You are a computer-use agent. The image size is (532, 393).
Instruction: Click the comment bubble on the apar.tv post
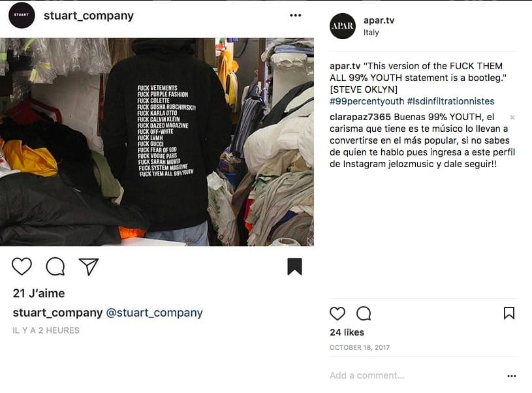coord(364,313)
